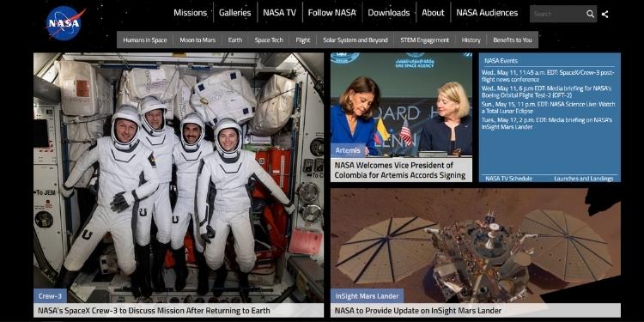Open the share icon menu

[x=605, y=14]
